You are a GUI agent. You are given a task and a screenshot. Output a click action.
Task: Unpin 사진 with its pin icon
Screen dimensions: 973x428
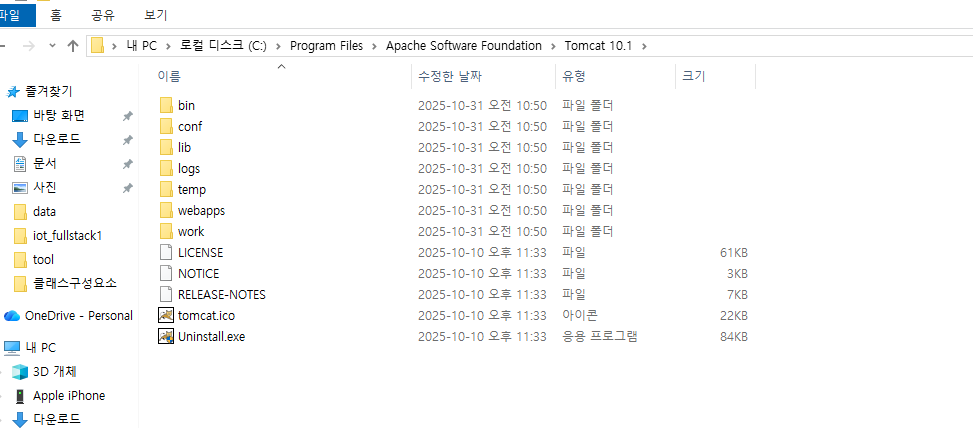(127, 188)
